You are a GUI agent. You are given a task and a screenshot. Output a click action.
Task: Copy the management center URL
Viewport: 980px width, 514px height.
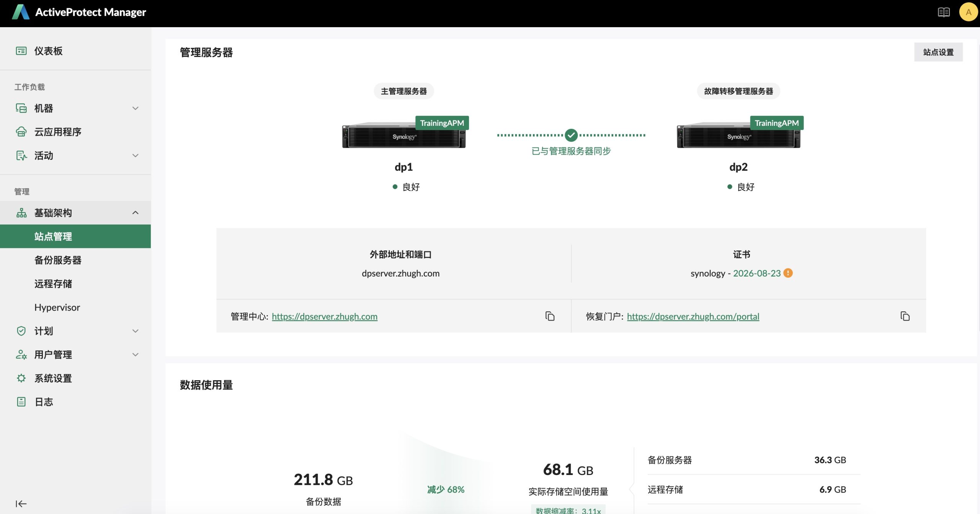[550, 316]
